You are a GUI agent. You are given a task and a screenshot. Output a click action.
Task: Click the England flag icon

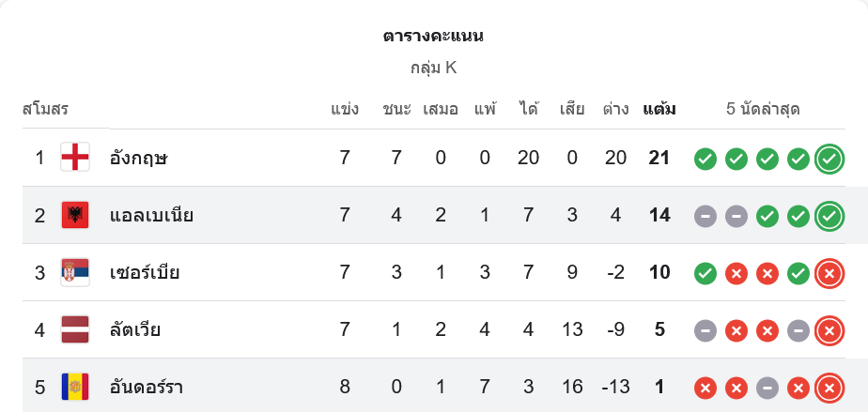(75, 158)
